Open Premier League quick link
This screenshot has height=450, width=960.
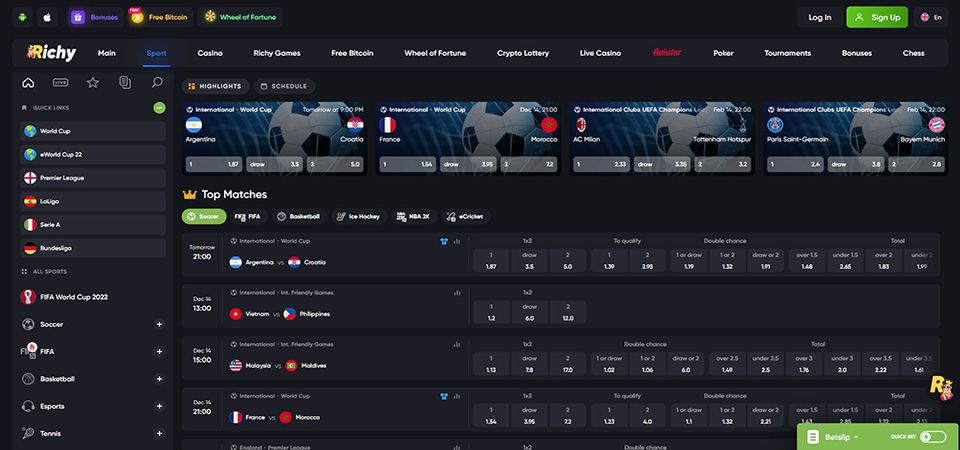point(92,178)
